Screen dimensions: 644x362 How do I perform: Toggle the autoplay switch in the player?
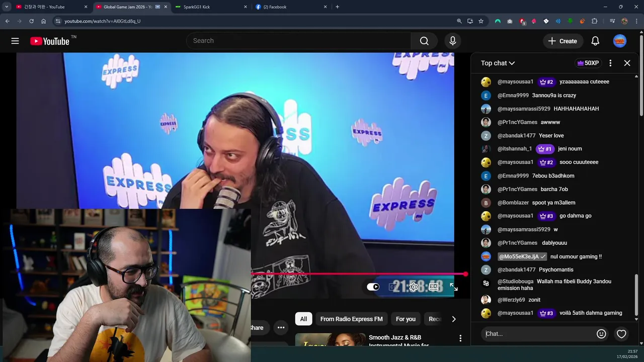tap(373, 287)
